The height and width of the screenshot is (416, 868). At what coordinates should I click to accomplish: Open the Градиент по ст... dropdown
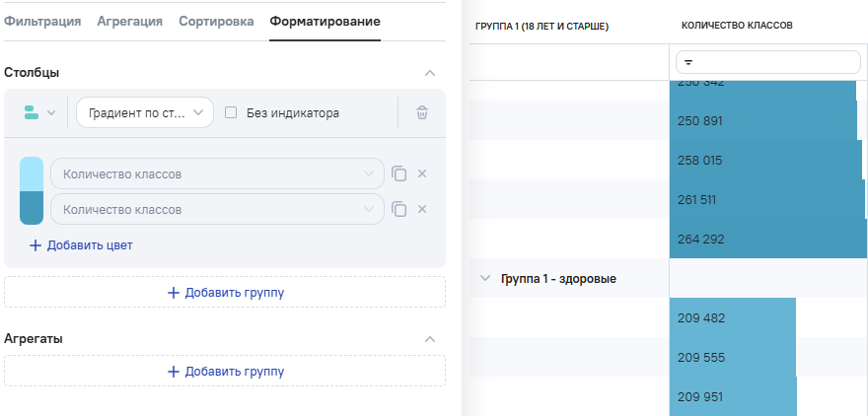click(x=145, y=112)
